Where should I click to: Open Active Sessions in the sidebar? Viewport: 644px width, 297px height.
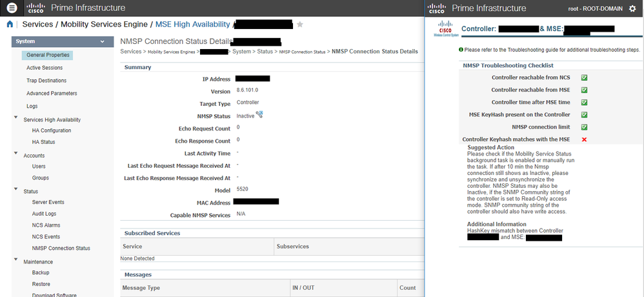point(45,68)
